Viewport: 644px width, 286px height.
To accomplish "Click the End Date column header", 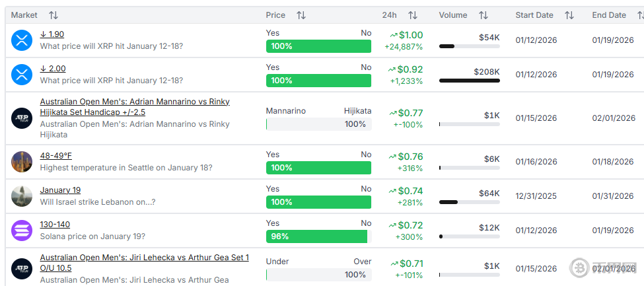I will point(609,15).
